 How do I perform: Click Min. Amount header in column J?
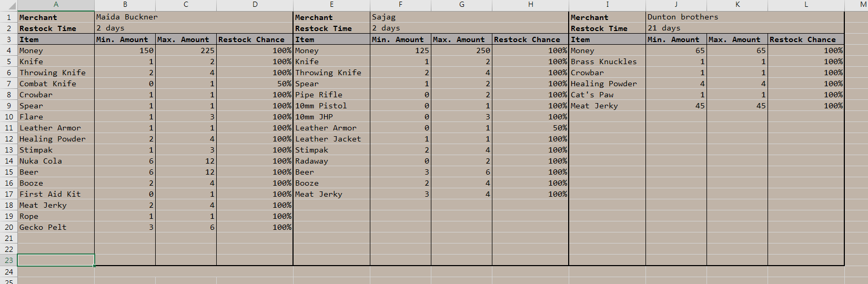coord(676,39)
